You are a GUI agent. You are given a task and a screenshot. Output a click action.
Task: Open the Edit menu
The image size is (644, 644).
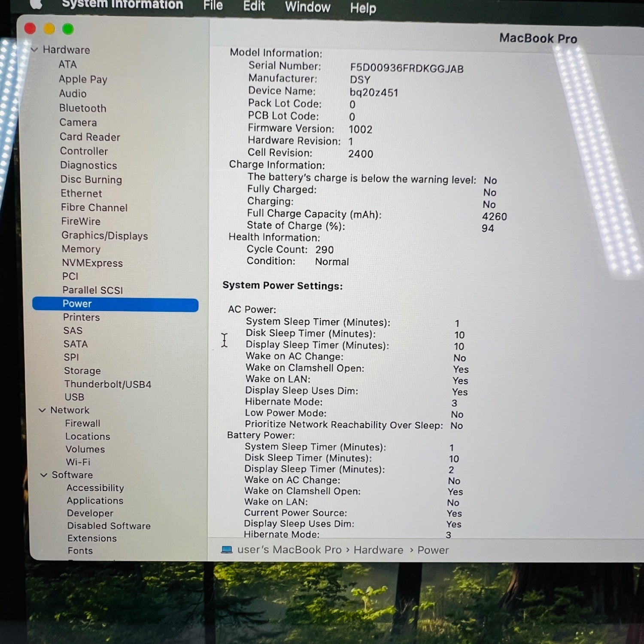click(x=254, y=6)
